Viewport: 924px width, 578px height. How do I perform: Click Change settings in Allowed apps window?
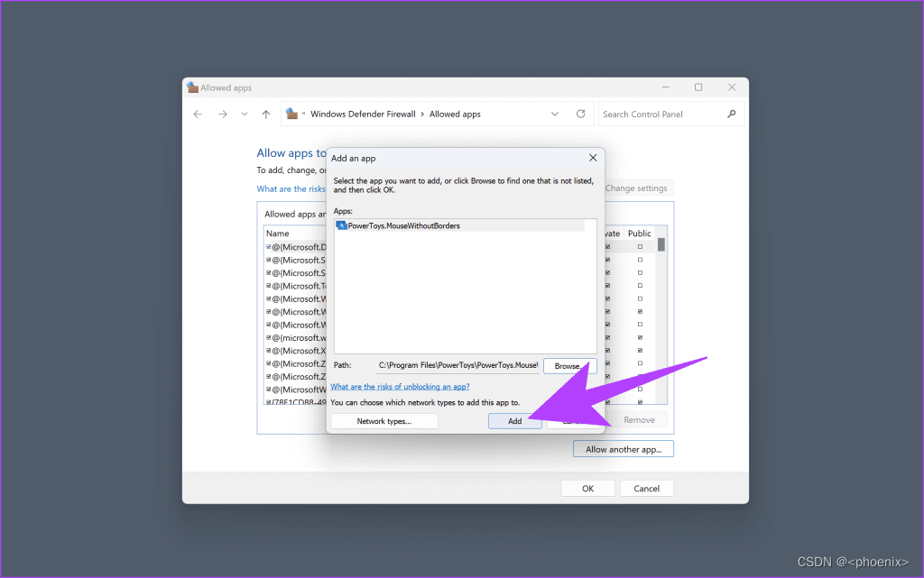click(x=636, y=188)
